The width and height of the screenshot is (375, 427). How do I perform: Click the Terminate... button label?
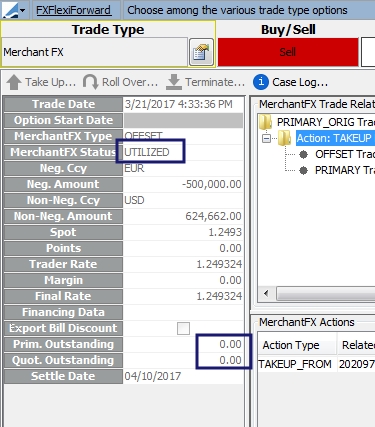(215, 82)
